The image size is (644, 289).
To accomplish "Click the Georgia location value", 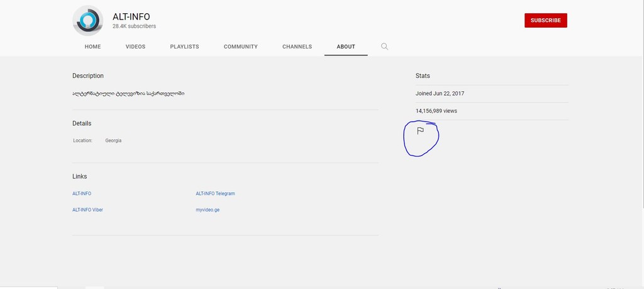I will pyautogui.click(x=113, y=140).
